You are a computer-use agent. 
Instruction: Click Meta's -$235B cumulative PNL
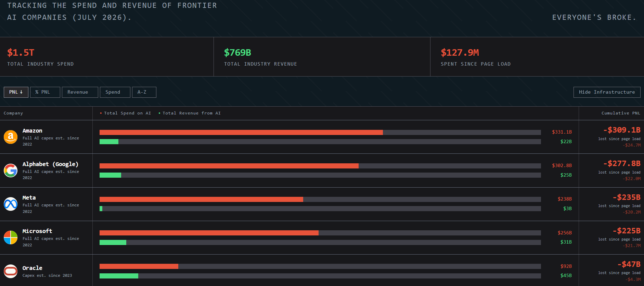coord(627,197)
